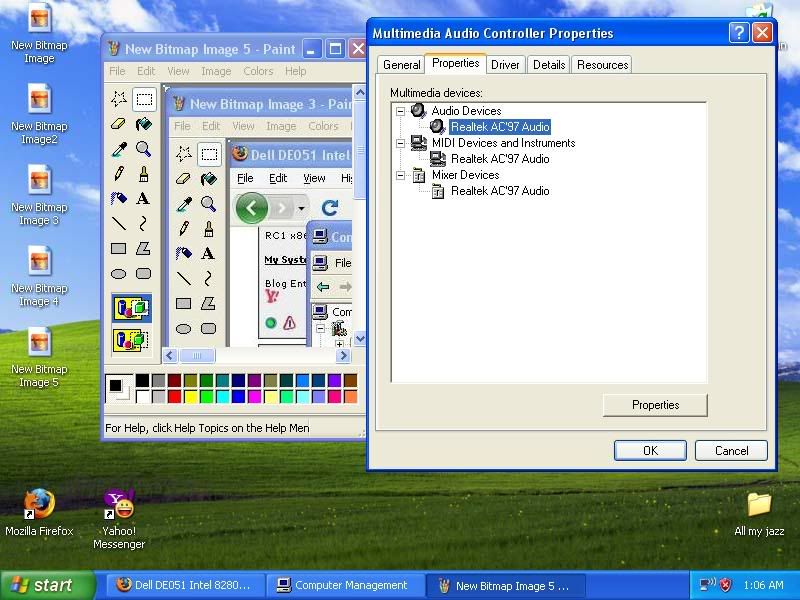Confirm the dialog with OK
The image size is (800, 600).
coord(651,451)
